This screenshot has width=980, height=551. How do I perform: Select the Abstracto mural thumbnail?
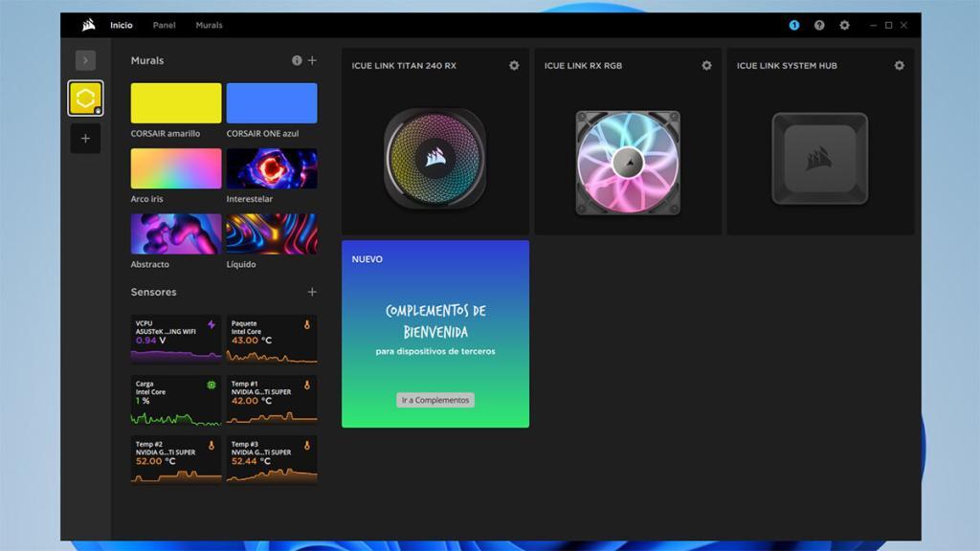pyautogui.click(x=176, y=233)
